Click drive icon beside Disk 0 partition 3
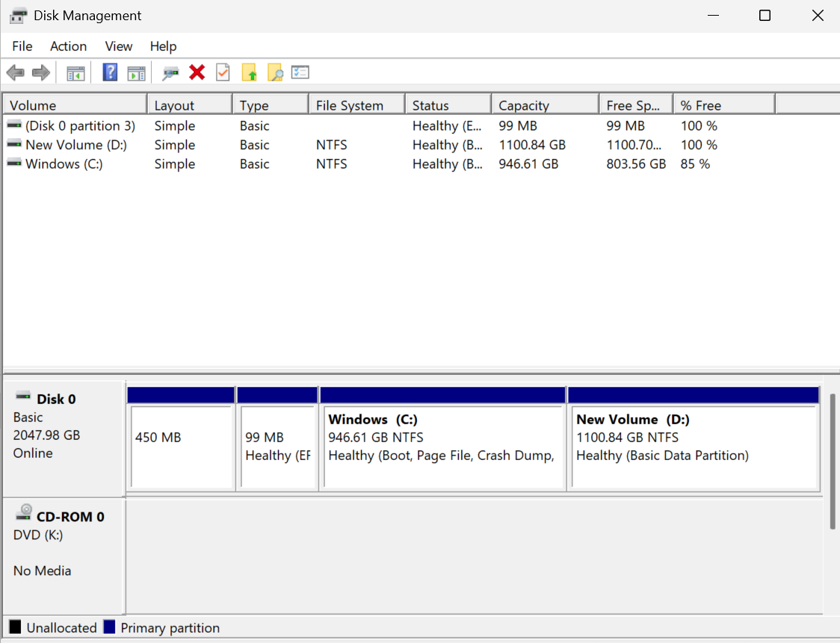This screenshot has height=643, width=840. [x=14, y=125]
